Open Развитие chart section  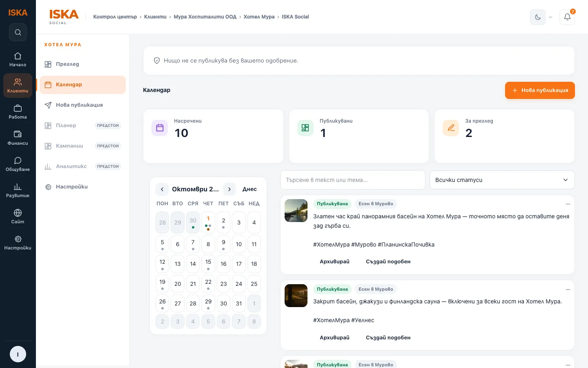18,191
